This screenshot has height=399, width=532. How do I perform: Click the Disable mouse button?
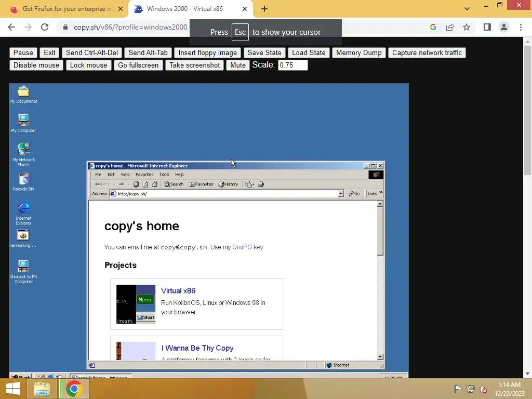point(36,65)
